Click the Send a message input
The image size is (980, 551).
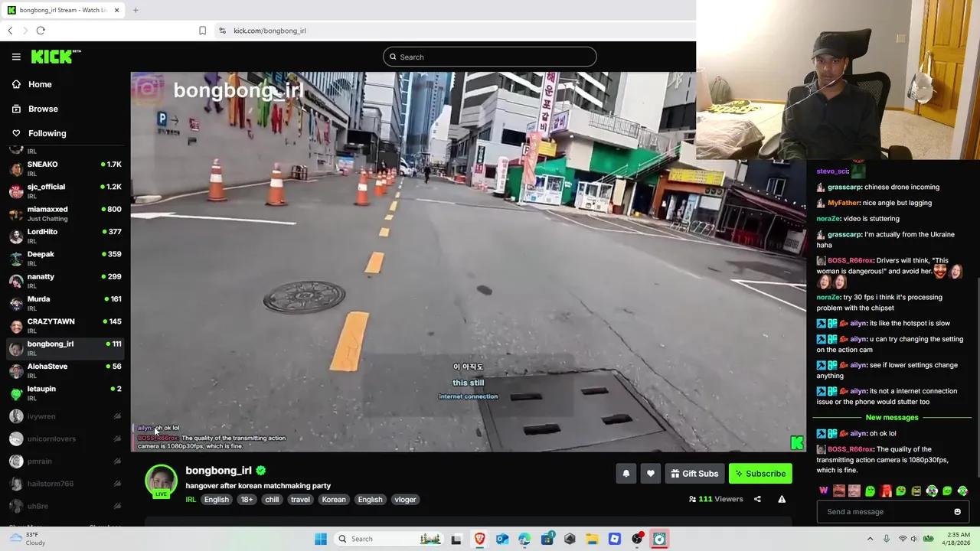[893, 512]
